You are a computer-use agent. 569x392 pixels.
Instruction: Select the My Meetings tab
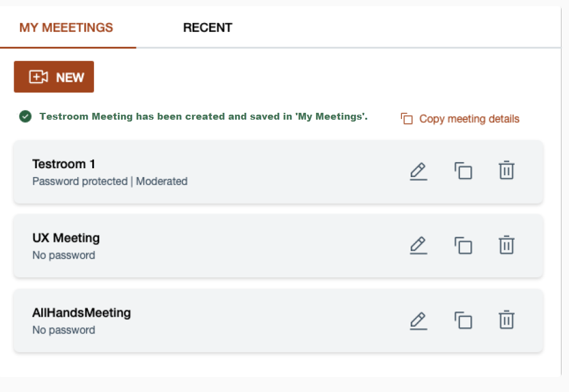66,28
